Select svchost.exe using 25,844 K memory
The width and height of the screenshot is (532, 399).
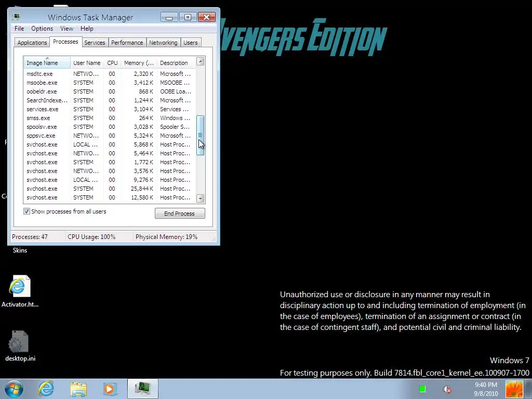tap(110, 188)
